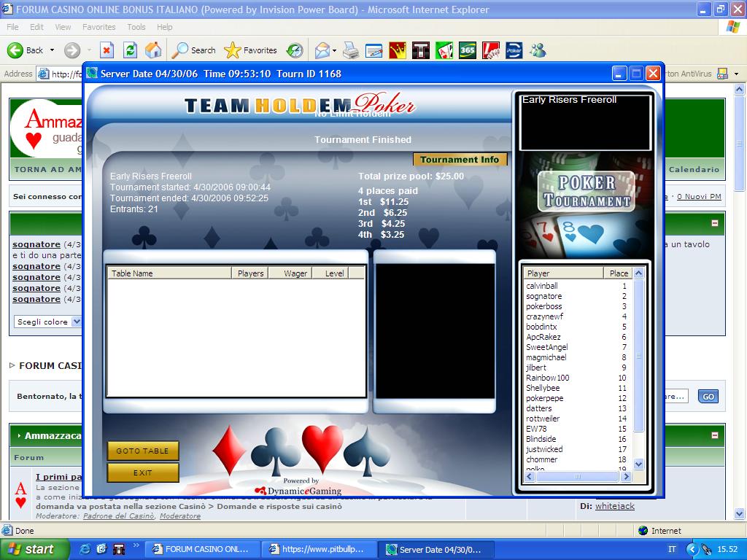Sort by the Place column header

click(x=618, y=273)
